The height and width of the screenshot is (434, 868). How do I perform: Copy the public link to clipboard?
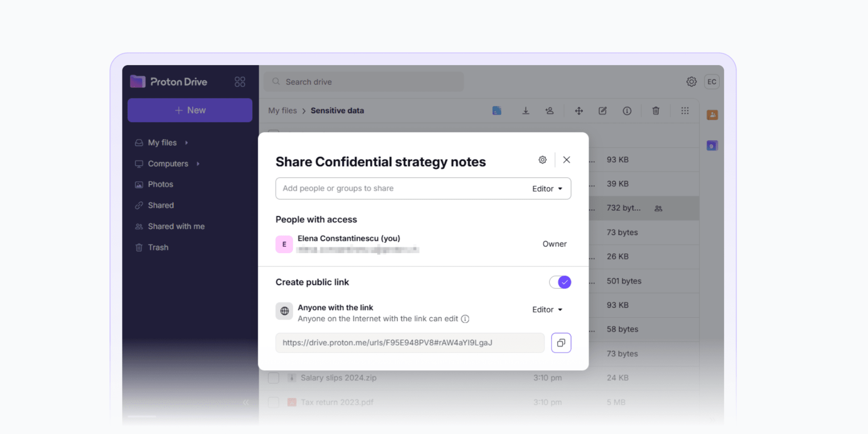[561, 343]
